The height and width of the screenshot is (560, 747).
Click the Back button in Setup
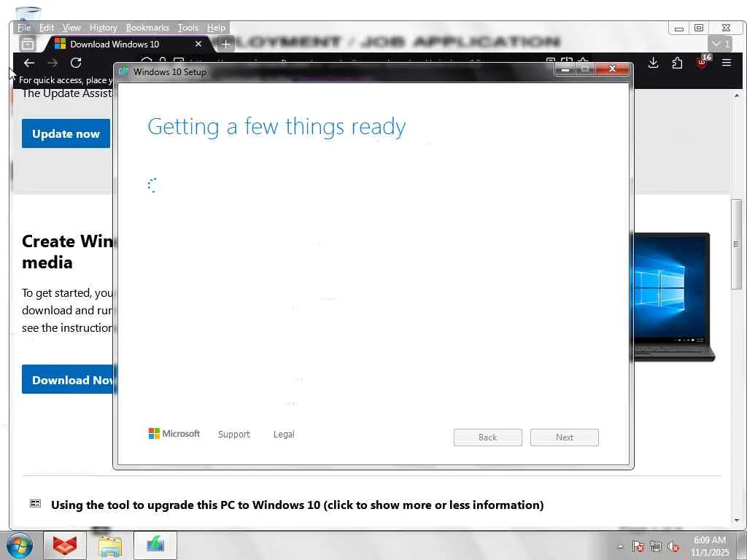click(487, 437)
